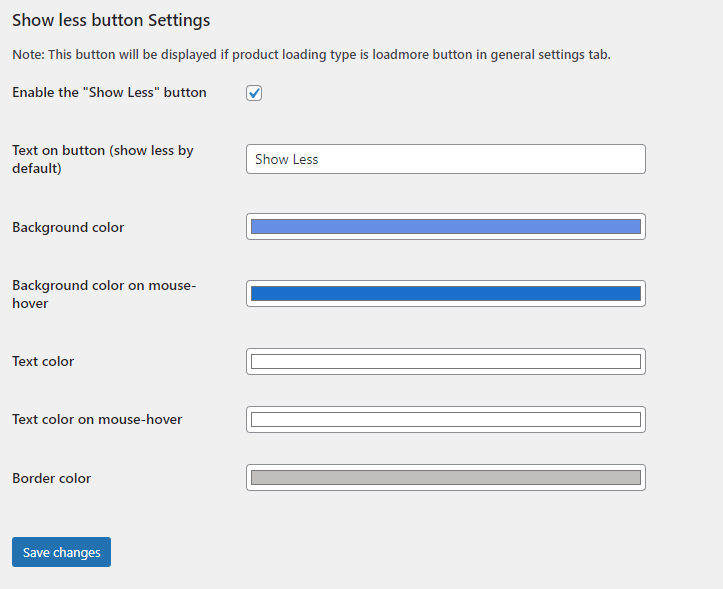Click the "Background color" label text
This screenshot has width=723, height=589.
(x=68, y=227)
